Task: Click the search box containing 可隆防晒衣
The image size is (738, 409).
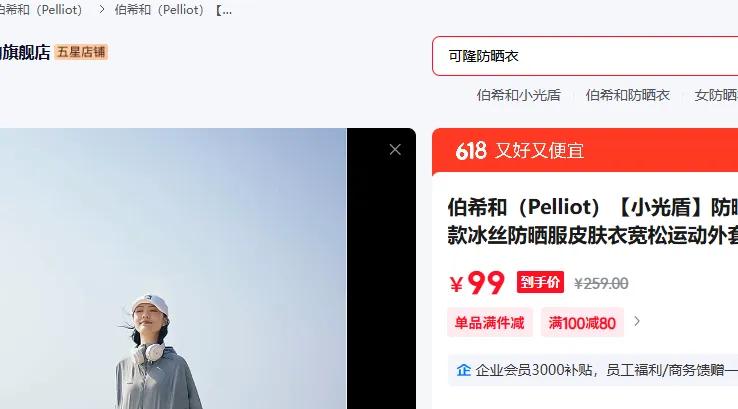Action: tap(585, 56)
